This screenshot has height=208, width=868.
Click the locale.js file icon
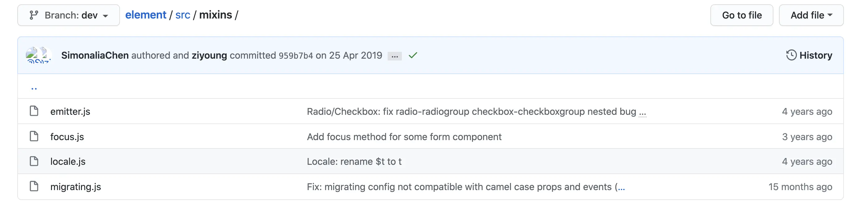(34, 161)
